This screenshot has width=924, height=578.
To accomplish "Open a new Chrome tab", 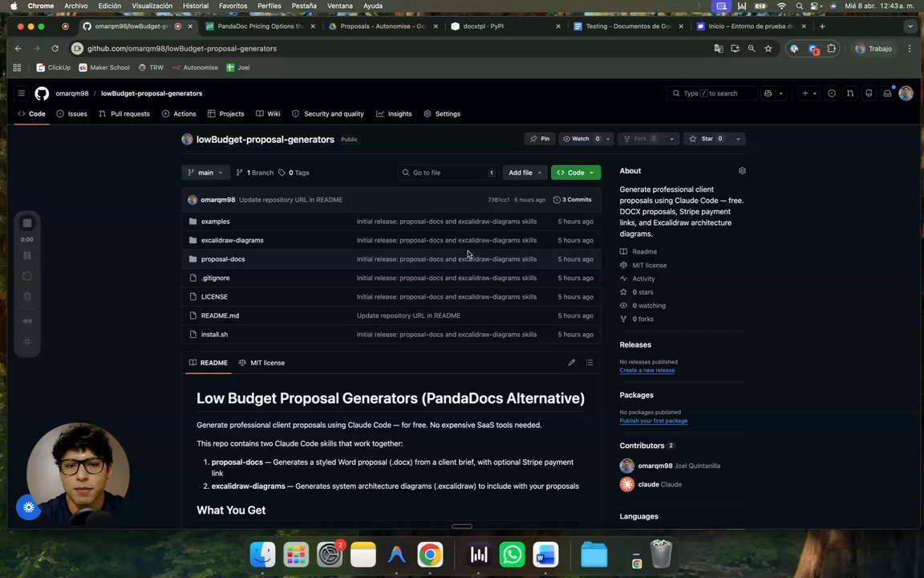I will pyautogui.click(x=822, y=26).
